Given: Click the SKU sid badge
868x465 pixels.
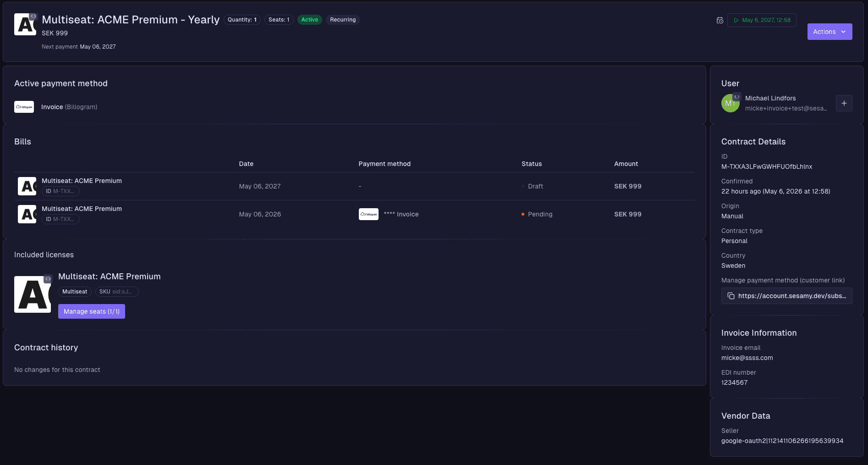Looking at the screenshot, I should click(x=117, y=292).
